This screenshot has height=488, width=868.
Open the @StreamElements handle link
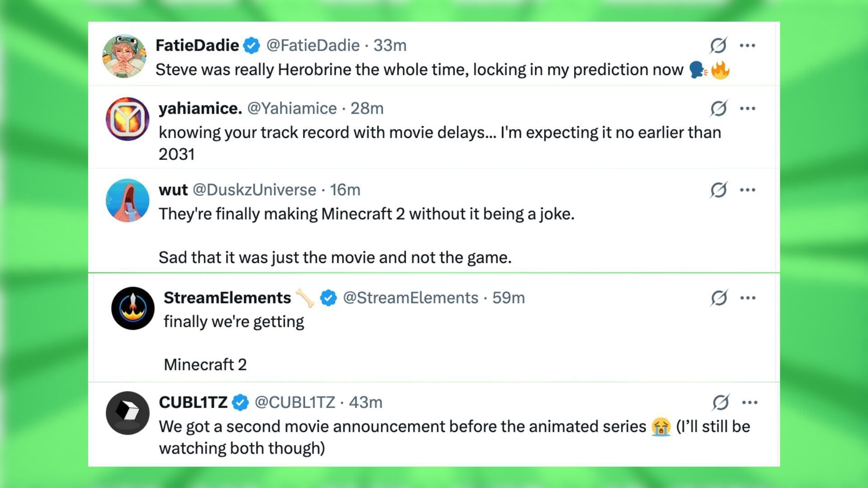pos(410,298)
